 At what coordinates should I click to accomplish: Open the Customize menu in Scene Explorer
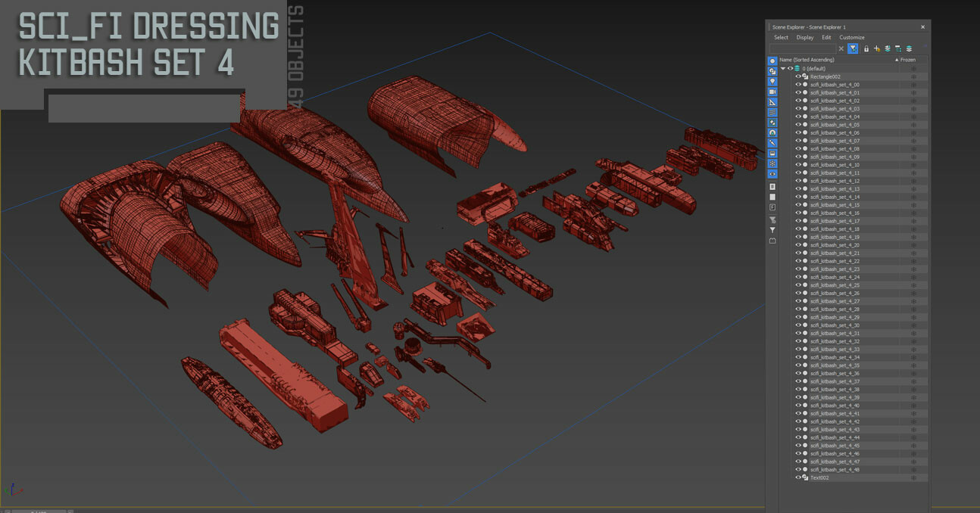(852, 37)
